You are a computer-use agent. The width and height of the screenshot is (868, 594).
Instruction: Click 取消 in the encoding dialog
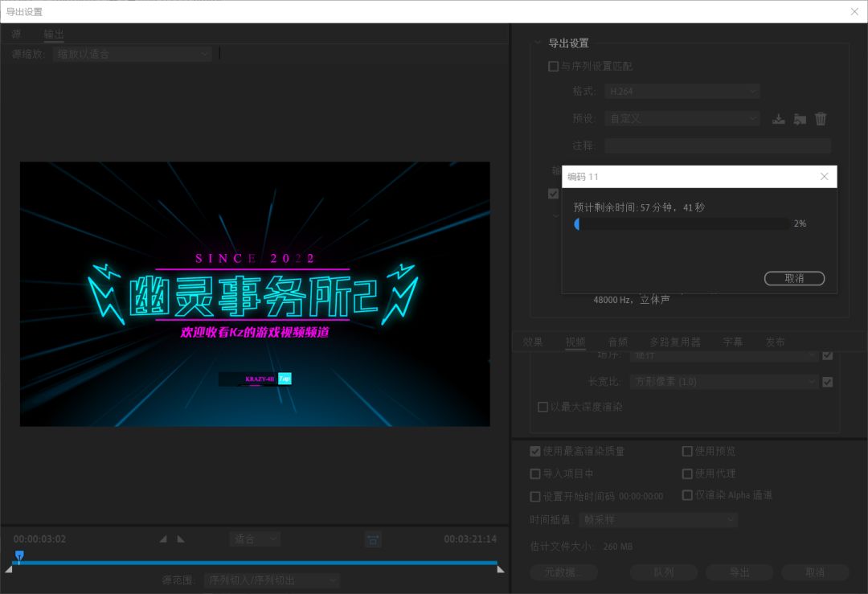click(794, 278)
